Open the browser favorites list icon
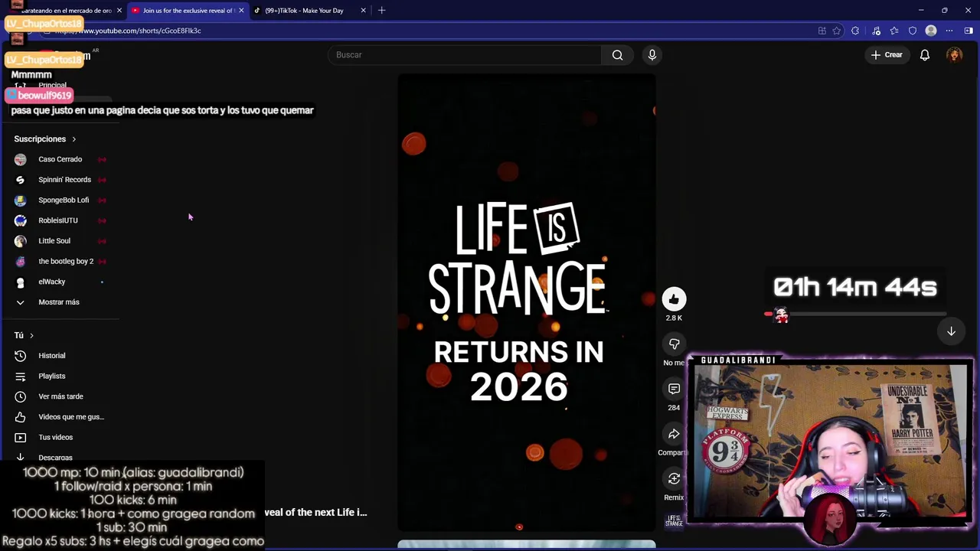 (x=894, y=31)
